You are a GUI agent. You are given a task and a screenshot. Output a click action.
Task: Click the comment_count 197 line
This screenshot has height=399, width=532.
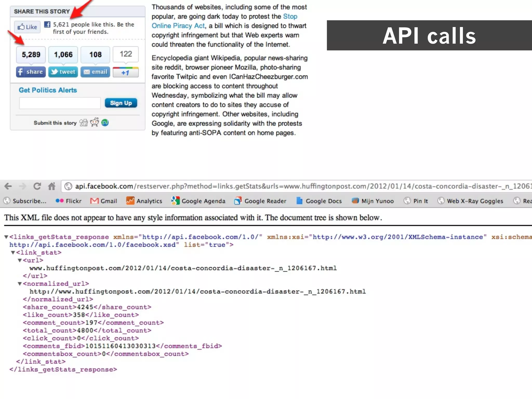click(x=93, y=323)
